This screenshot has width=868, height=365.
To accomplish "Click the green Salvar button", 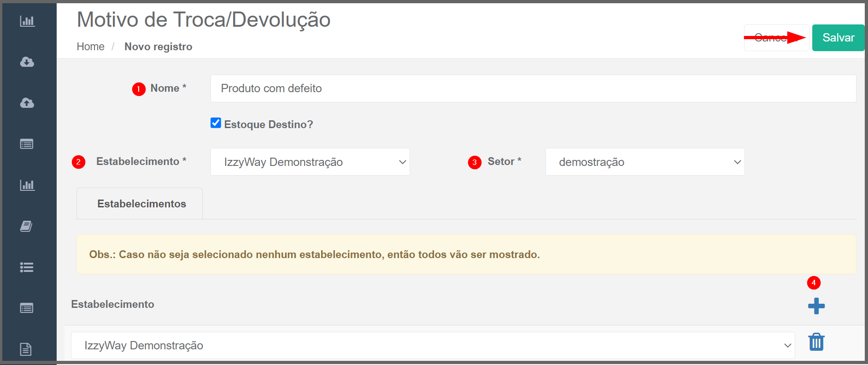I will 838,38.
